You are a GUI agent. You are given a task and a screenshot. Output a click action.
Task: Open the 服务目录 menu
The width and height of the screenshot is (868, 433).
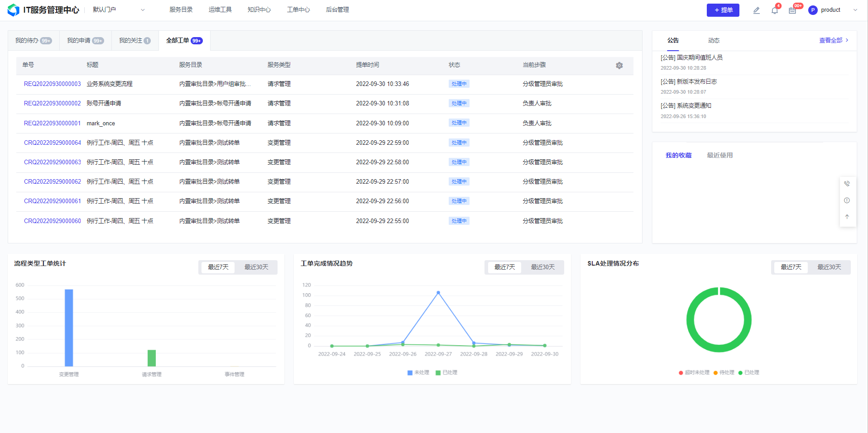pyautogui.click(x=181, y=10)
